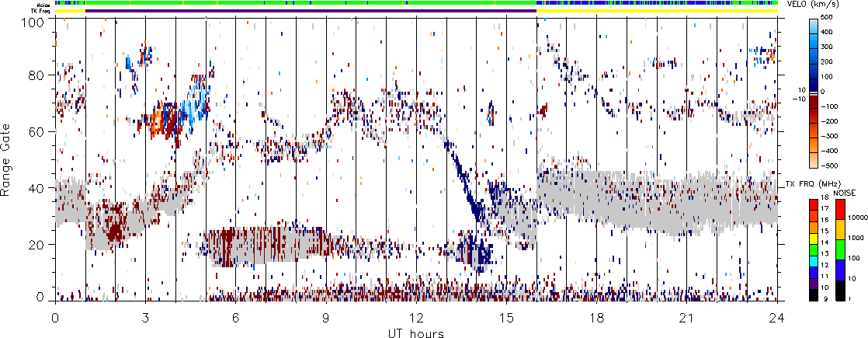Click the 'NOISE' legend title
Screen dimensions: 868x338
tap(845, 193)
